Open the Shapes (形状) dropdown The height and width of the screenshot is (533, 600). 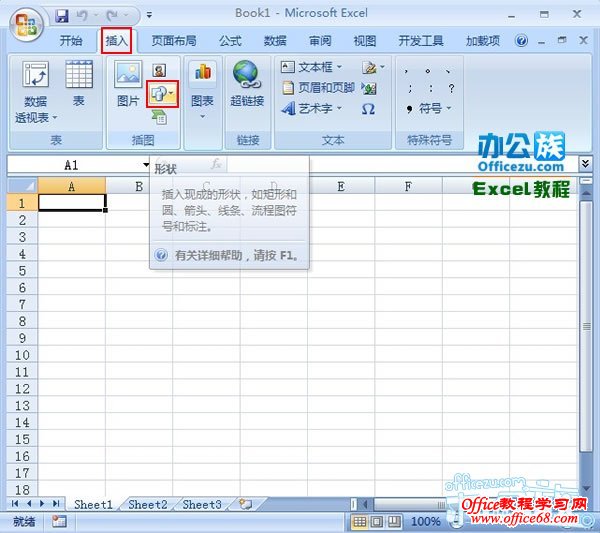[161, 95]
